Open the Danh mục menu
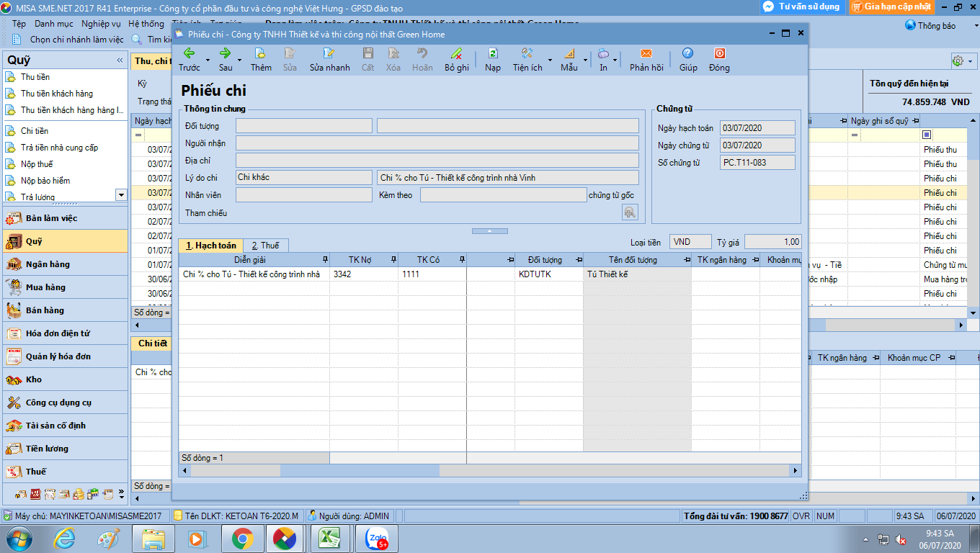980x553 pixels. tap(54, 24)
